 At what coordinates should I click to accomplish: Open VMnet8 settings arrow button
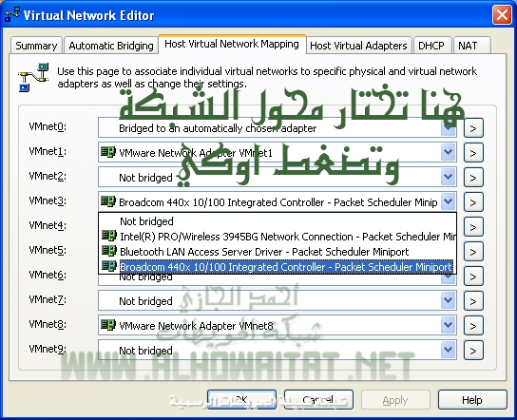click(473, 326)
